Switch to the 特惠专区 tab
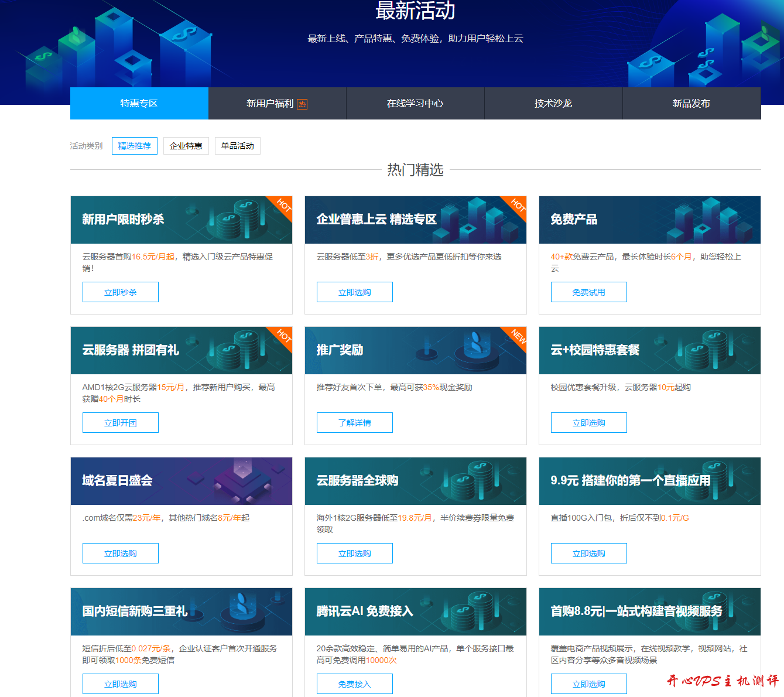Image resolution: width=784 pixels, height=697 pixels. (139, 104)
